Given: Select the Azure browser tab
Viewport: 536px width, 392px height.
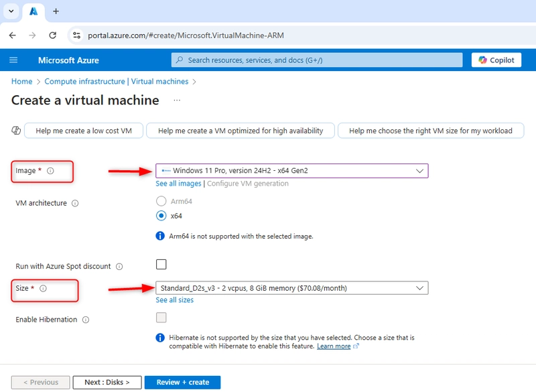Looking at the screenshot, I should (x=33, y=11).
